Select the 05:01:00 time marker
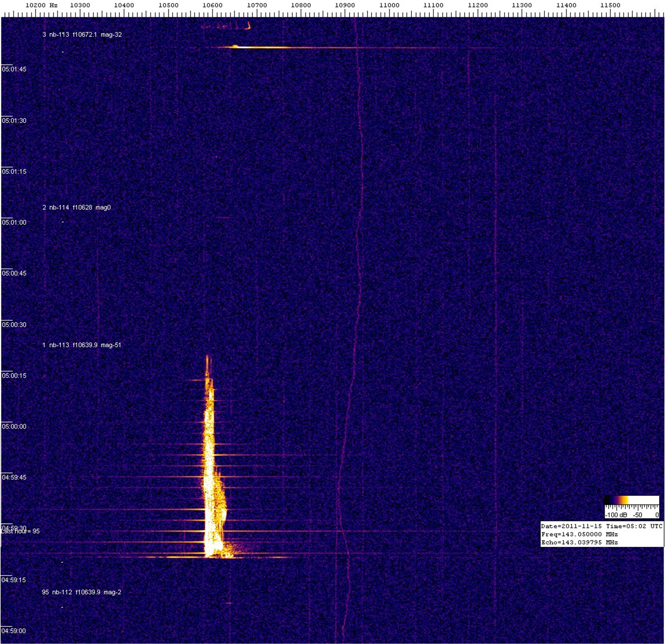Image resolution: width=665 pixels, height=644 pixels. pos(14,222)
